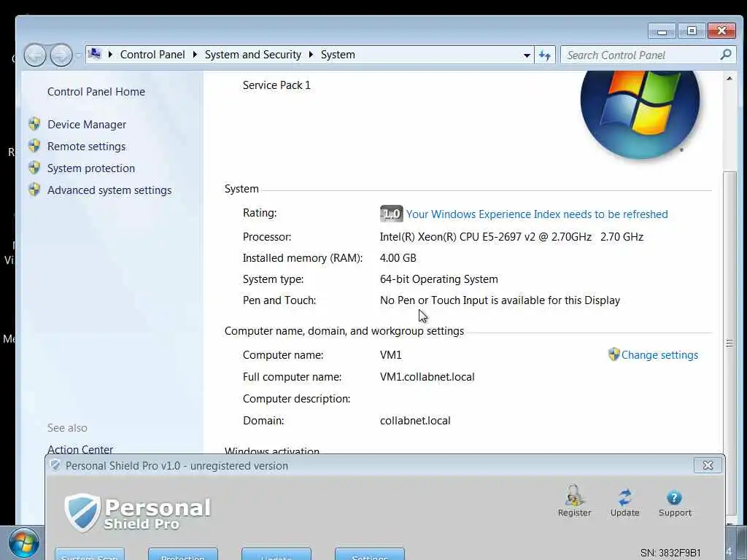Close the System control panel window
This screenshot has height=560, width=747.
pyautogui.click(x=721, y=31)
